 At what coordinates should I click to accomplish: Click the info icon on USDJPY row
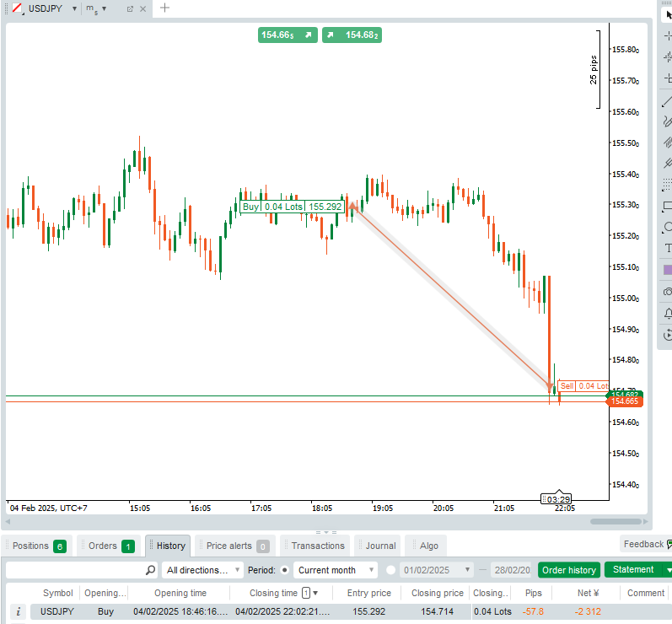(x=18, y=611)
